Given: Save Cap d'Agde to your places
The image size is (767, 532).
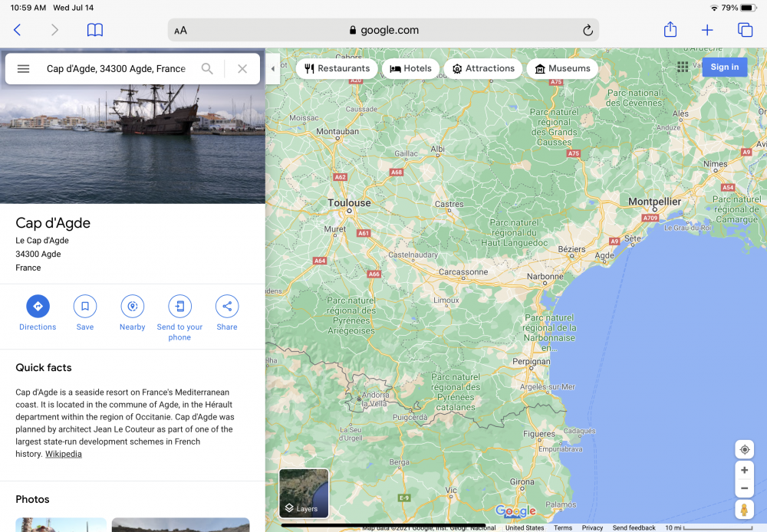Looking at the screenshot, I should tap(85, 307).
